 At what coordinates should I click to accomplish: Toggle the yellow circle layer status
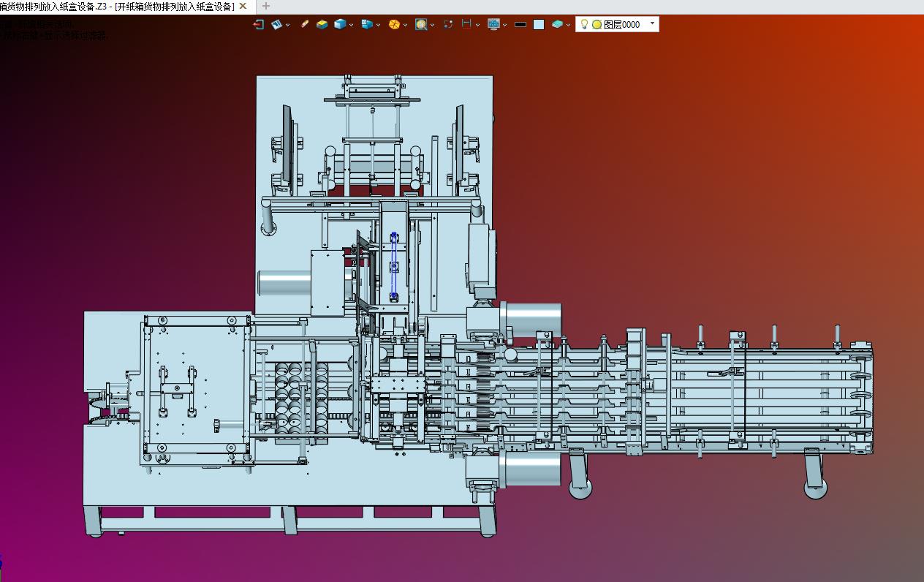tap(597, 24)
